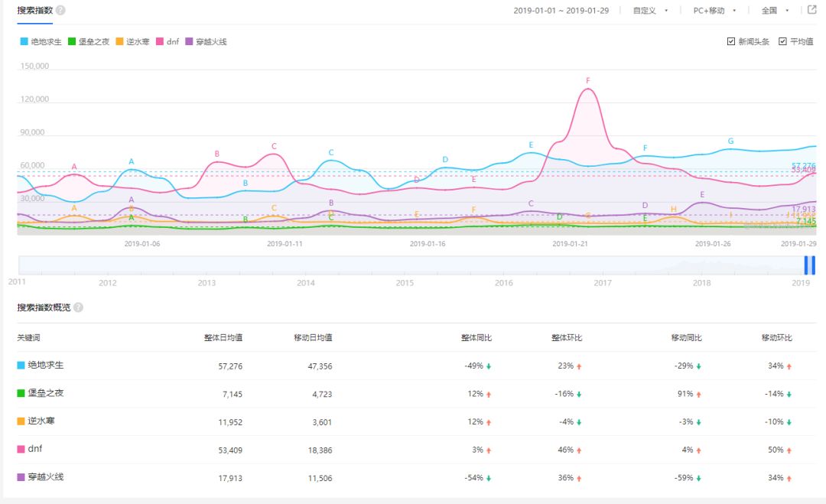The height and width of the screenshot is (504, 826).
Task: Select the 搜索指数 tab
Action: pyautogui.click(x=34, y=10)
